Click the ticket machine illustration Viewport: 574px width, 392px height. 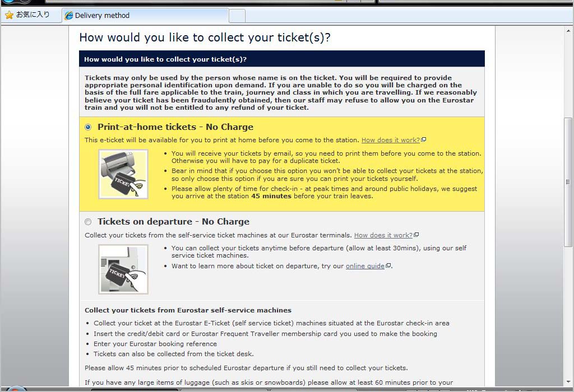coord(123,269)
